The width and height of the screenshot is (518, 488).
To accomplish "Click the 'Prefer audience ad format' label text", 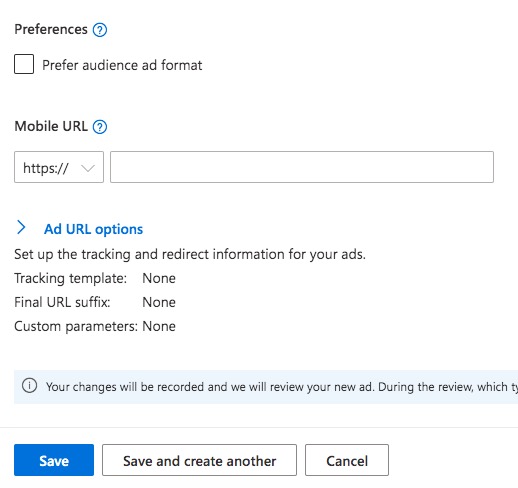I will [x=122, y=65].
